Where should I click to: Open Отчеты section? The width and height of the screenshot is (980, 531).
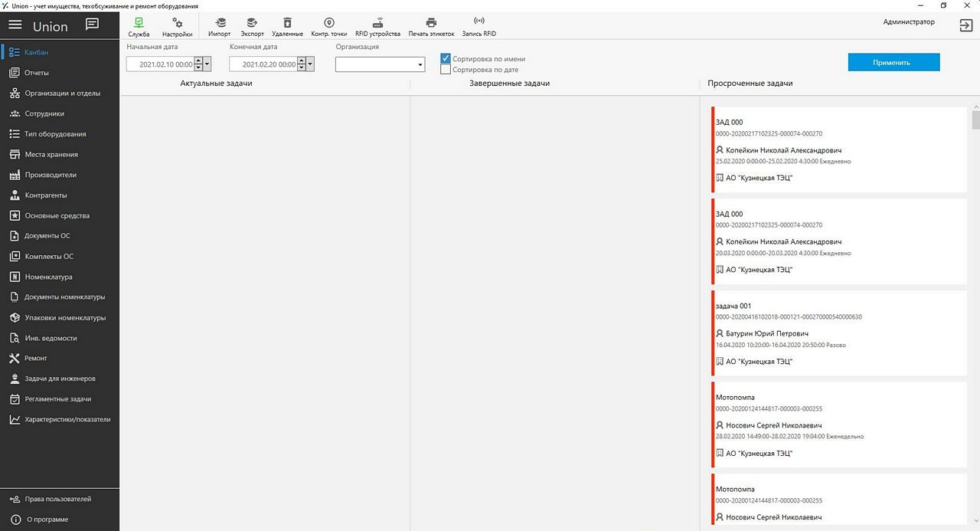(x=60, y=73)
